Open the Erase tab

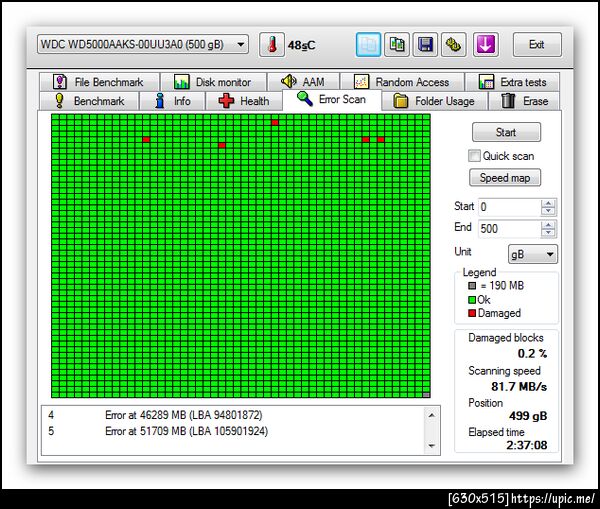click(x=524, y=101)
